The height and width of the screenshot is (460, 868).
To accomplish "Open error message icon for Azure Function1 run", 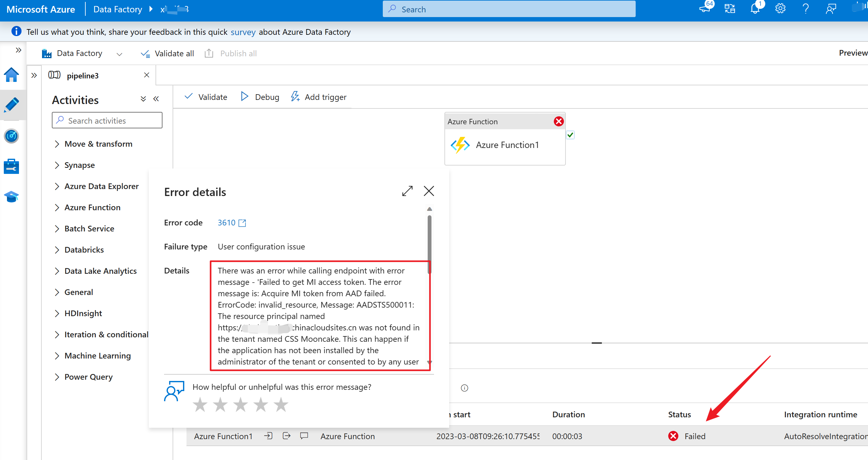I will [304, 436].
